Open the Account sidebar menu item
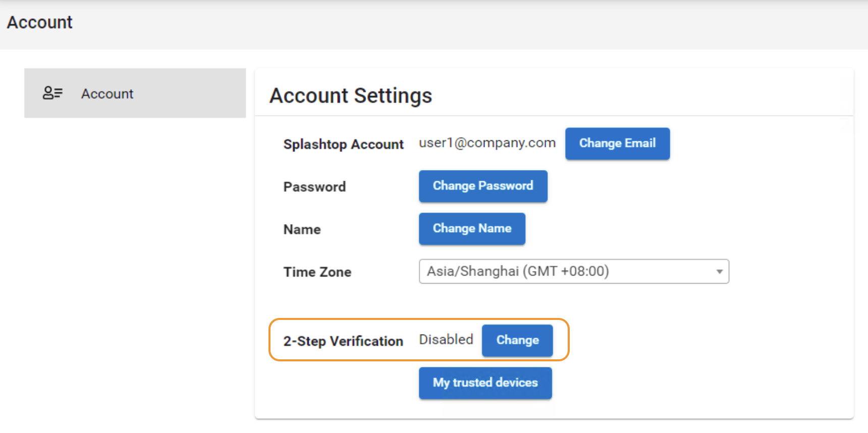This screenshot has width=868, height=433. click(x=135, y=93)
